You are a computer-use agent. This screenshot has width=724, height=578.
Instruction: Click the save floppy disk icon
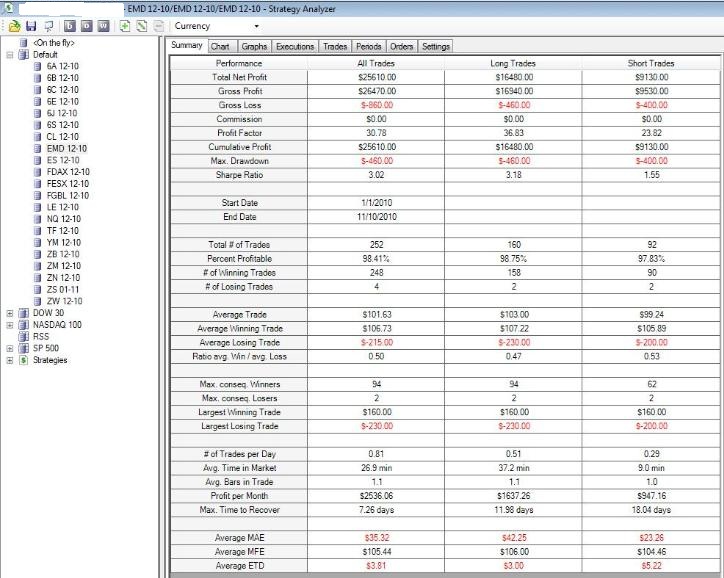coord(31,26)
